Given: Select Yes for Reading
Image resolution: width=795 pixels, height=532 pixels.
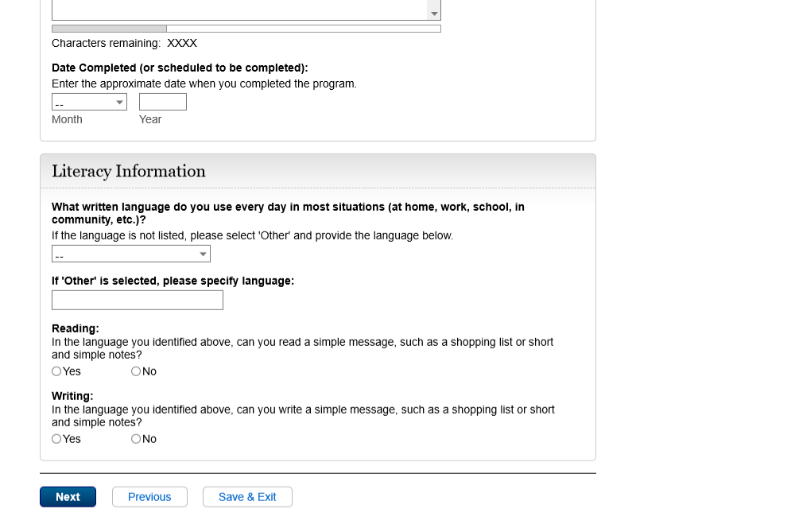Looking at the screenshot, I should point(56,371).
